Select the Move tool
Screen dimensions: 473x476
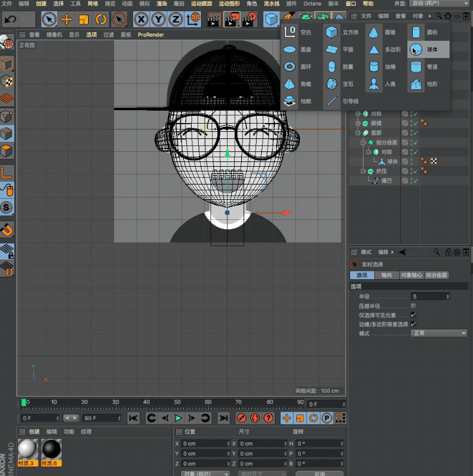pos(66,20)
